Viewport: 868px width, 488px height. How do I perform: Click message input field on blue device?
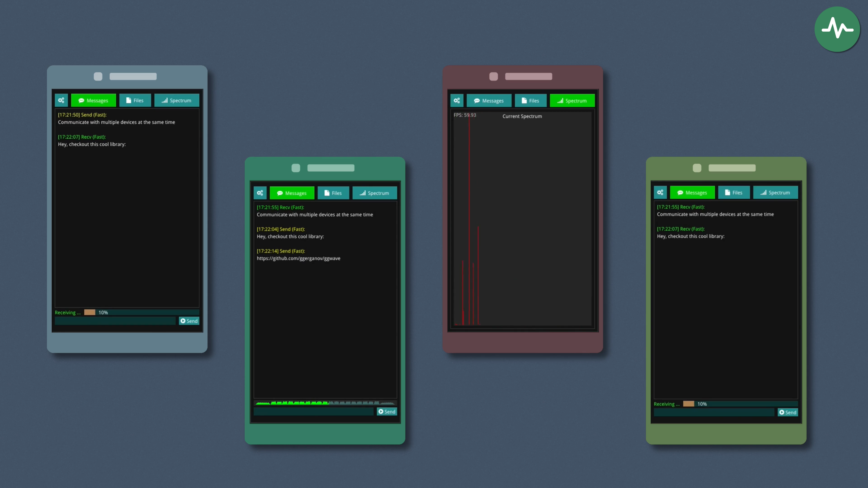(x=115, y=321)
